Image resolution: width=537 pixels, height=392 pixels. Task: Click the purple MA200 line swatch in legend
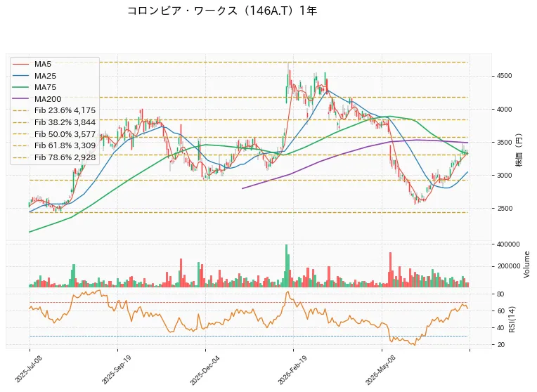click(20, 99)
